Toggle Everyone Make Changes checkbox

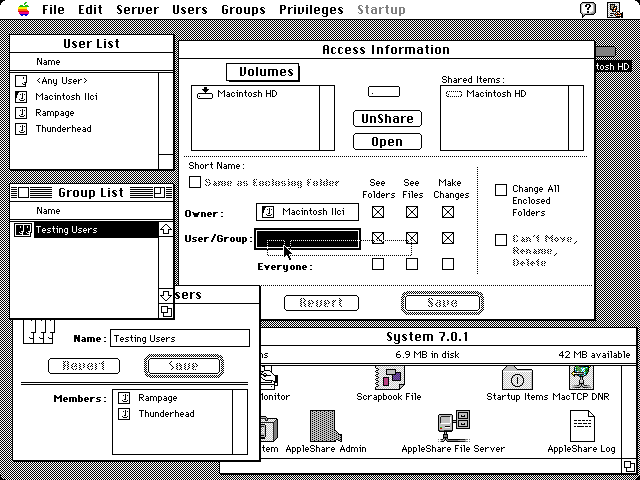pyautogui.click(x=448, y=264)
